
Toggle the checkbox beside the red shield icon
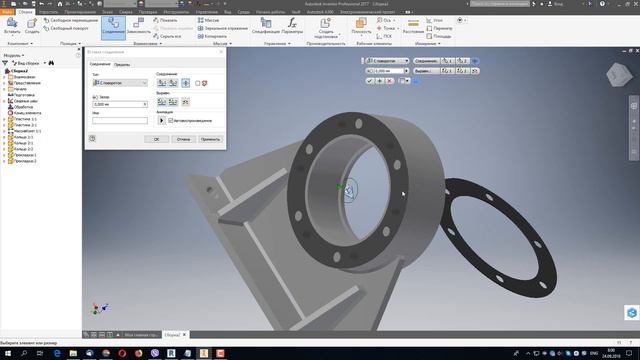click(x=198, y=83)
